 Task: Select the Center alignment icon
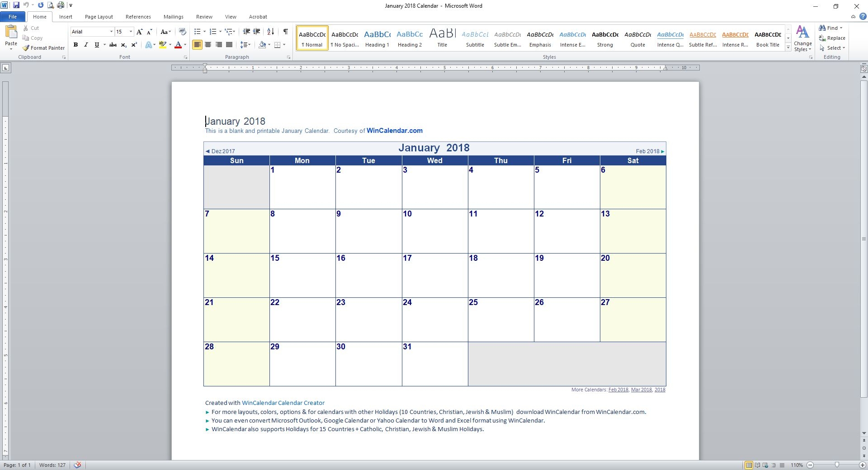208,45
